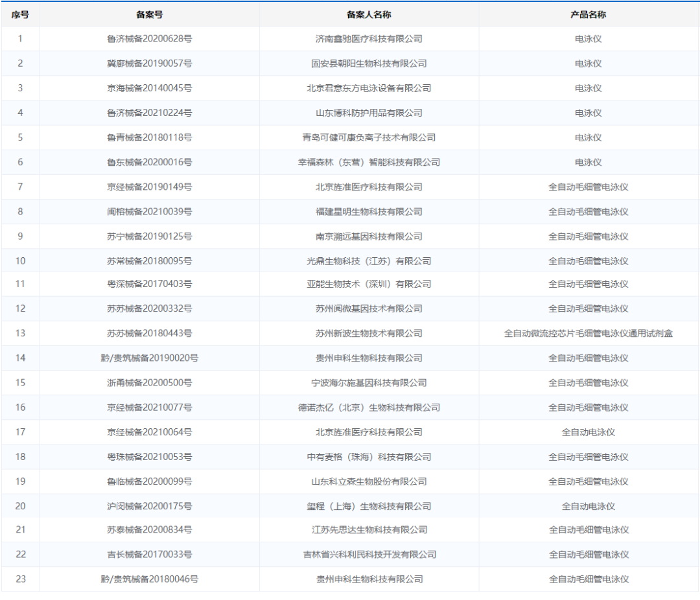This screenshot has height=600, width=700.
Task: Click 全自动毛细管电泳仪 in row 10
Action: point(588,260)
